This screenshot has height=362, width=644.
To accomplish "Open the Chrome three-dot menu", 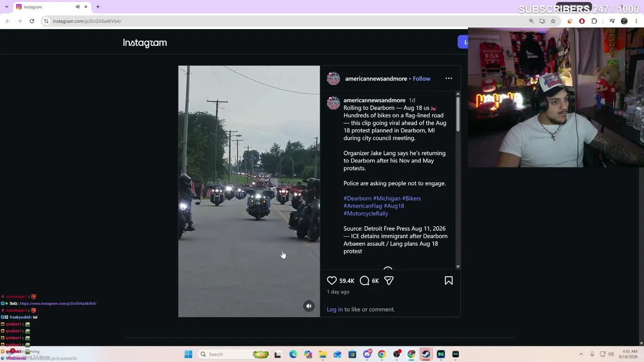I will coord(636,21).
